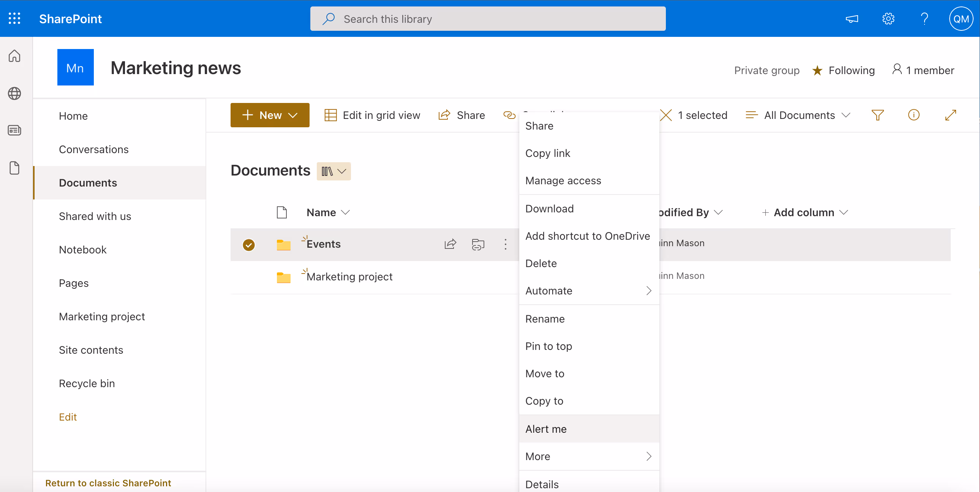
Task: Deselect the Events folder checkmark
Action: tap(248, 245)
